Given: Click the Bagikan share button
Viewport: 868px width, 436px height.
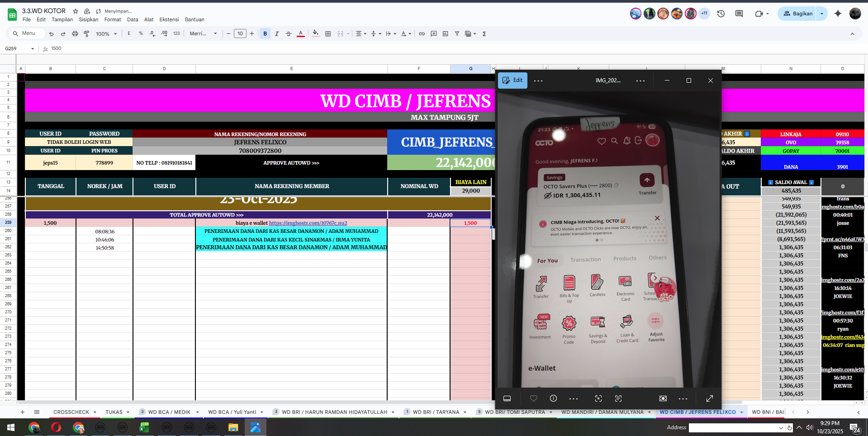Looking at the screenshot, I should click(x=798, y=14).
